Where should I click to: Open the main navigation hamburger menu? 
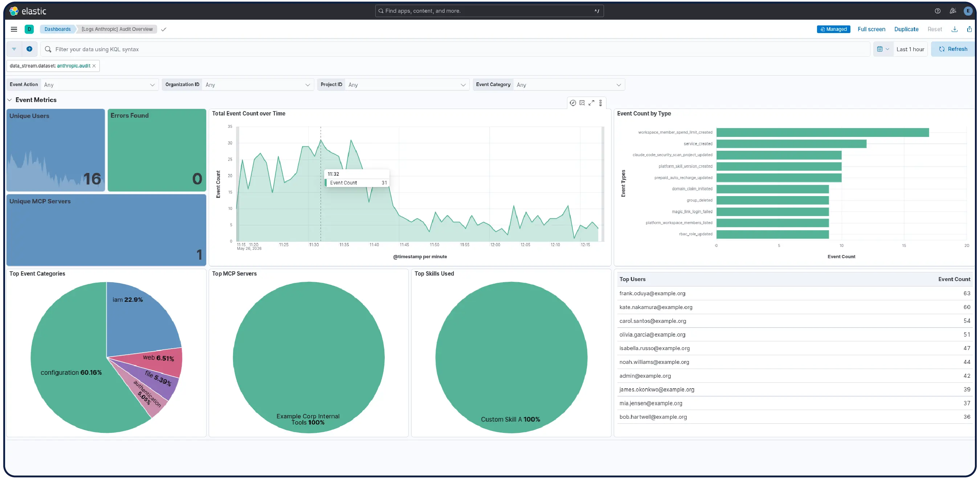[14, 29]
